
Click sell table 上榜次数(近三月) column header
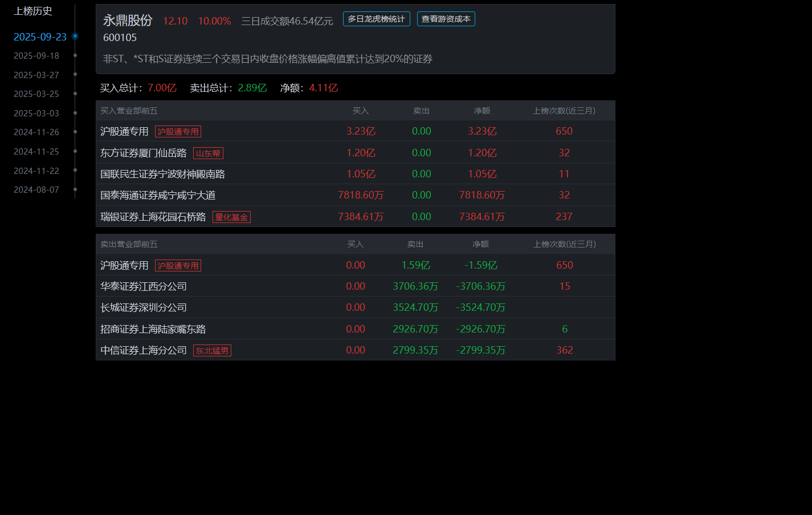565,244
